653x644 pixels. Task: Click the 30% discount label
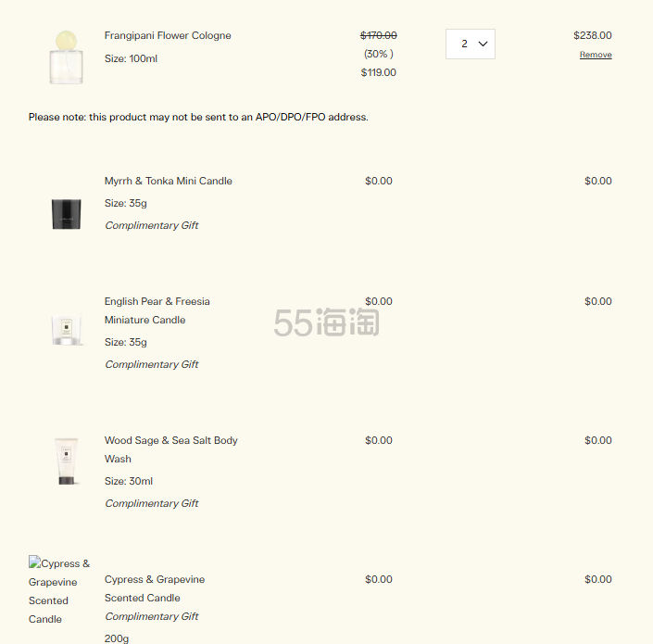pos(378,54)
